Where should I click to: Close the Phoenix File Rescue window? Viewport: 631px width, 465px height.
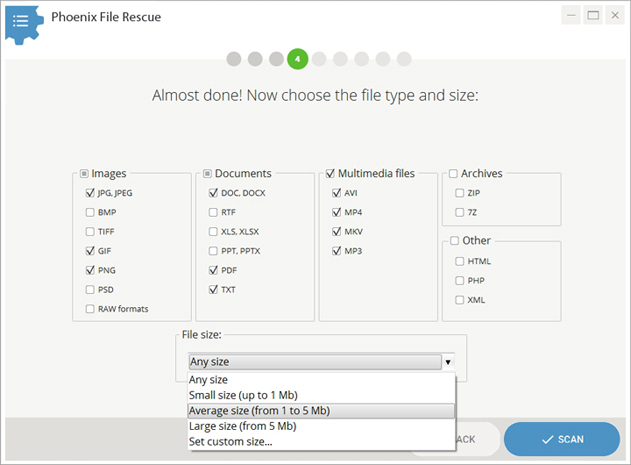point(615,16)
